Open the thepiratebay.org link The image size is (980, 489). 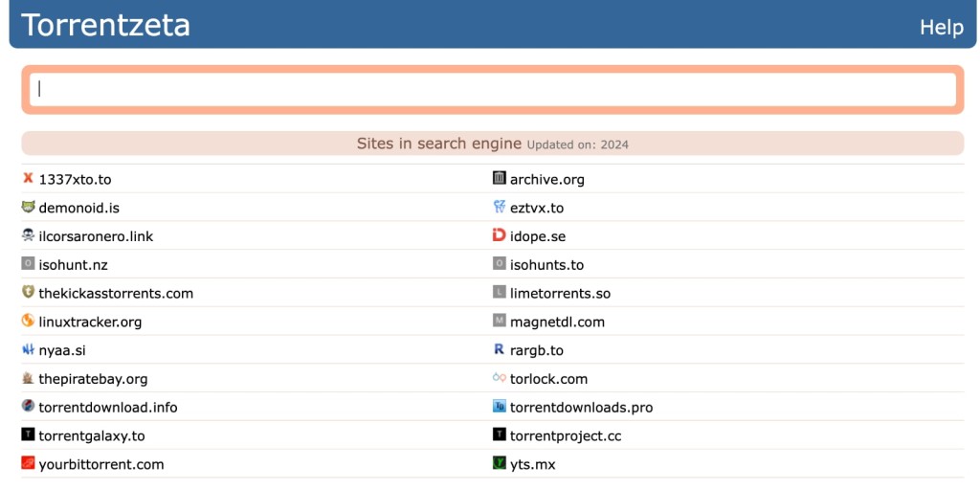(93, 379)
